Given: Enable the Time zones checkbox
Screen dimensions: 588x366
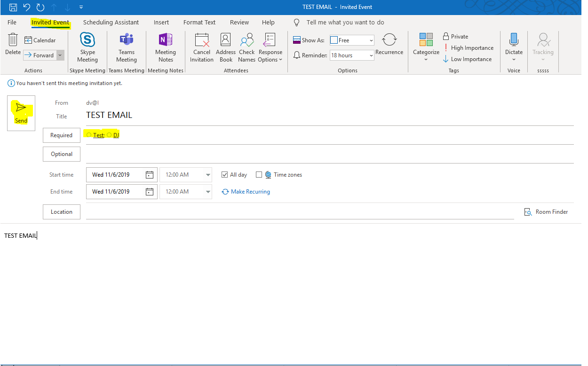Looking at the screenshot, I should 259,175.
